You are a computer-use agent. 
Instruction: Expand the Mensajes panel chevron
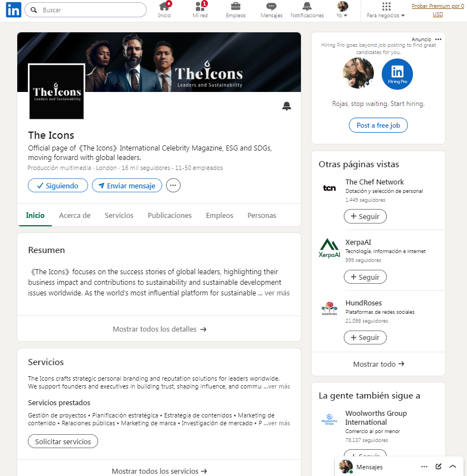453,467
